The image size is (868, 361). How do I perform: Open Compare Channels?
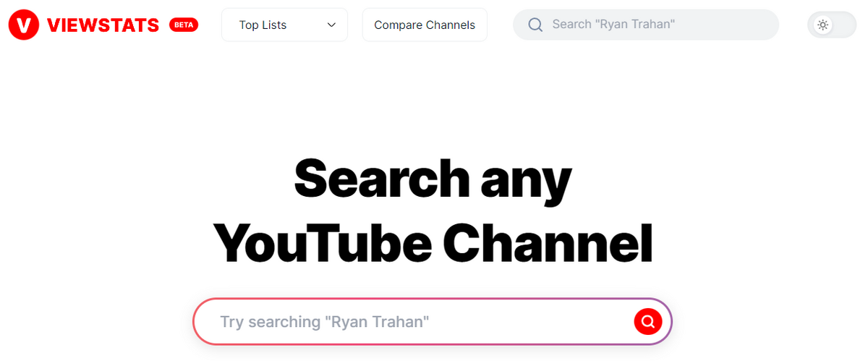click(425, 25)
